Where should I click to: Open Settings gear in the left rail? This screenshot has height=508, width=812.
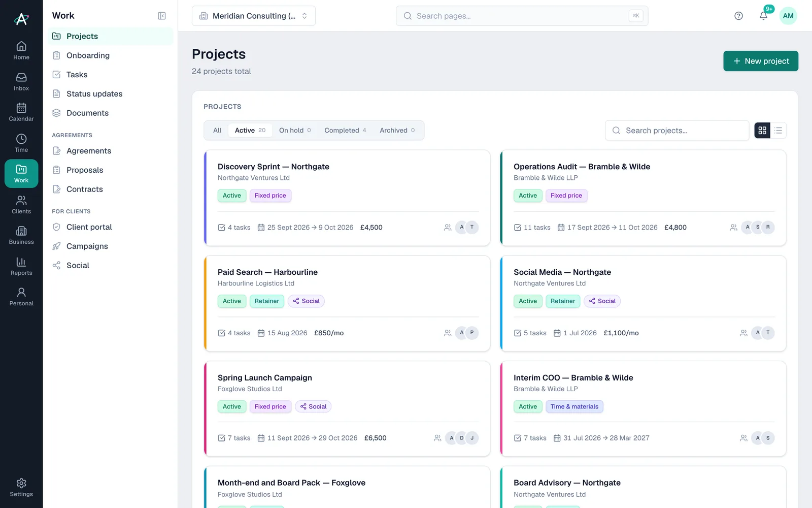coord(21,487)
